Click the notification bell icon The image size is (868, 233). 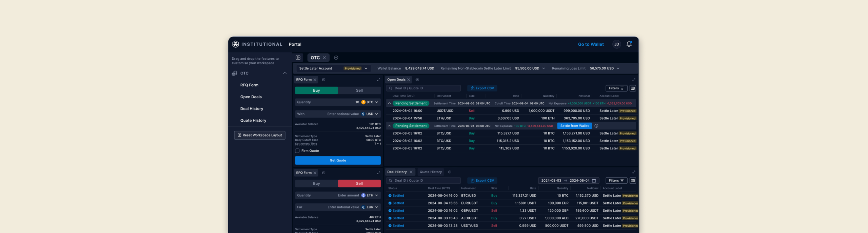[629, 44]
